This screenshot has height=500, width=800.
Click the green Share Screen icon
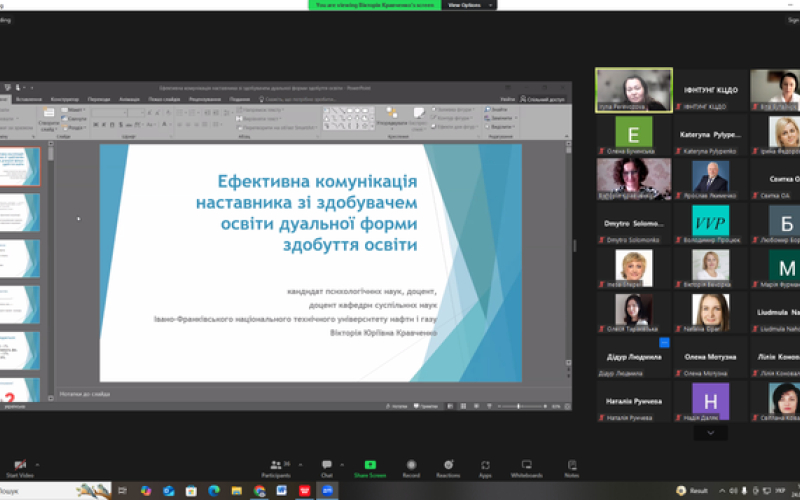click(x=370, y=464)
